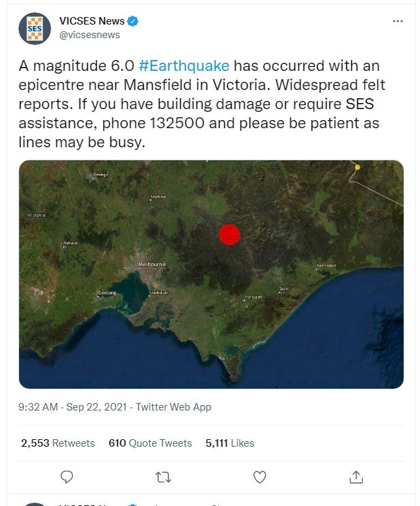The image size is (420, 506).
Task: Open the VICSES News profile avatar
Action: [x=33, y=27]
